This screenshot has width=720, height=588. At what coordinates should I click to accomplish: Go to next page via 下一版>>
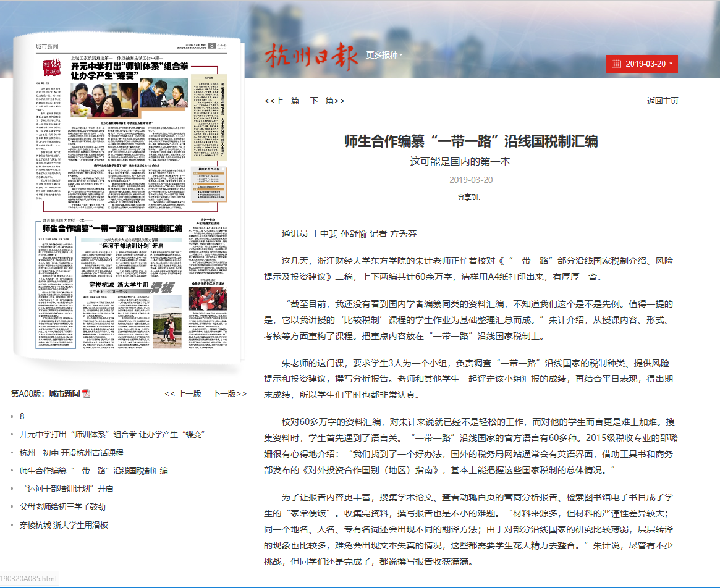(x=229, y=394)
